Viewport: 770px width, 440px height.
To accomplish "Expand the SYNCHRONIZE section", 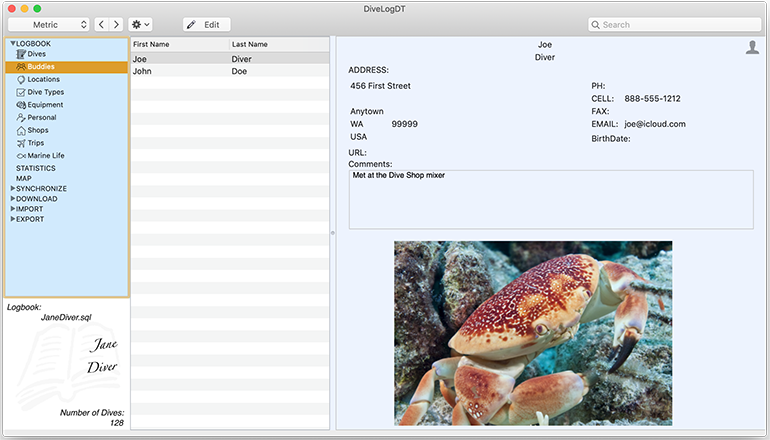I will pos(13,188).
